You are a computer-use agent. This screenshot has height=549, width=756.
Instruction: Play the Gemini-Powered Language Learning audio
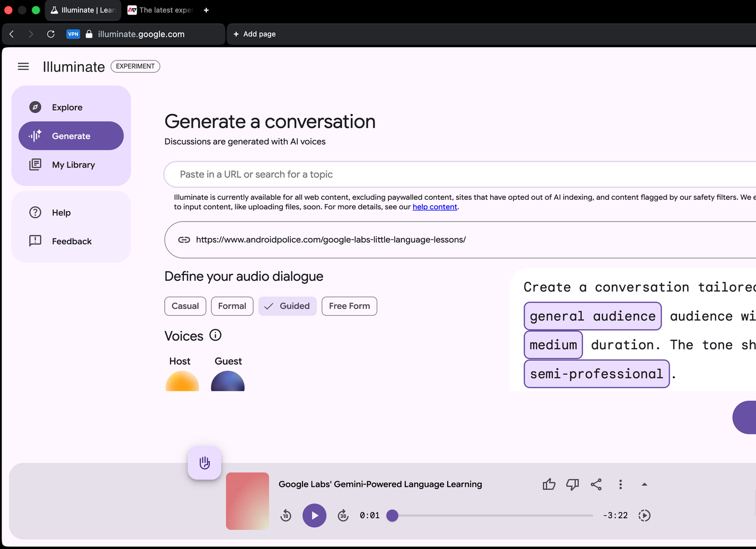coord(314,515)
